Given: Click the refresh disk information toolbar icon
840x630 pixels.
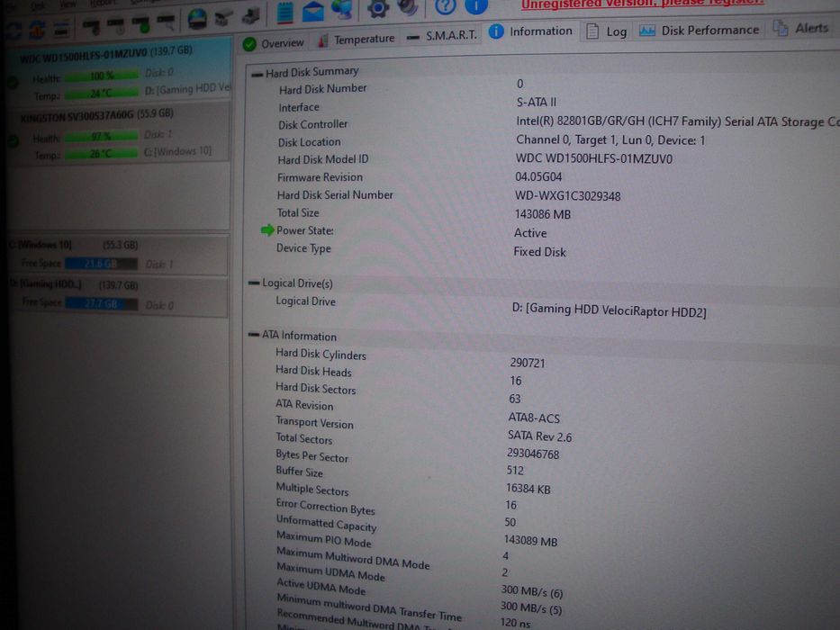Looking at the screenshot, I should click(x=14, y=31).
